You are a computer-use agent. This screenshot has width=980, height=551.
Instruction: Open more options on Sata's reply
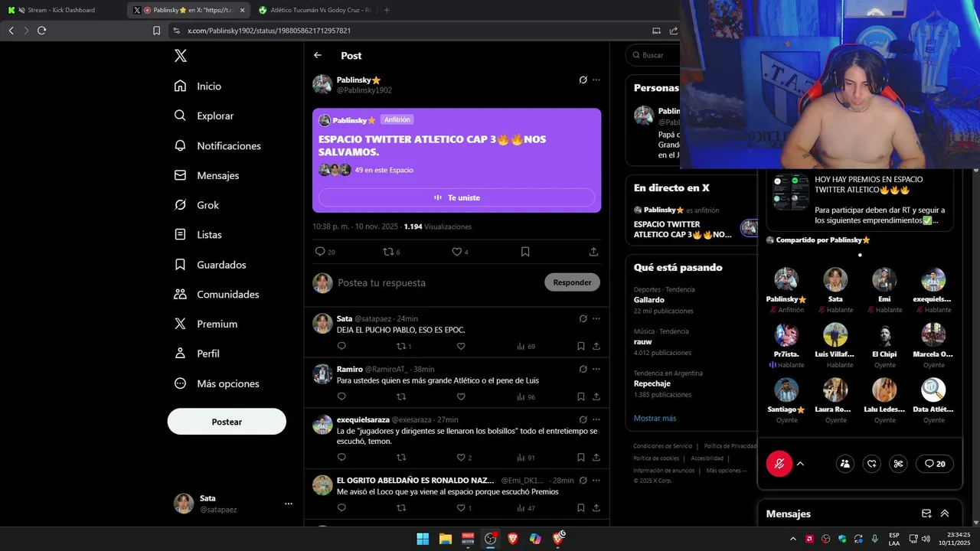pyautogui.click(x=596, y=318)
